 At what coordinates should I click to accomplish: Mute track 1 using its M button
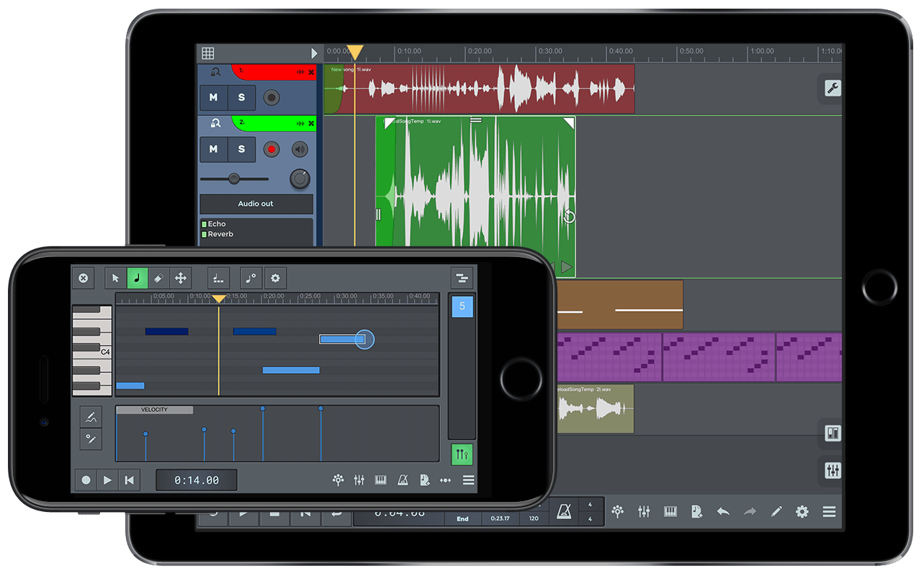(212, 97)
